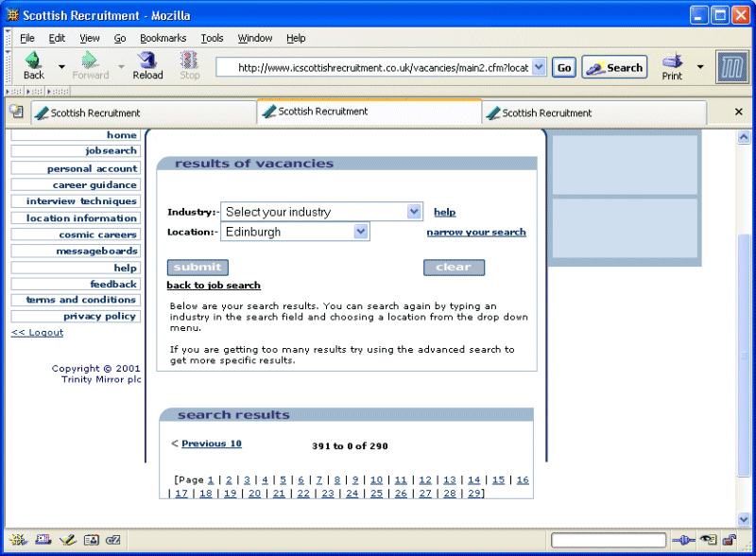The height and width of the screenshot is (556, 756).
Task: Switch to the first Scottish Recruitment tab
Action: (x=144, y=113)
